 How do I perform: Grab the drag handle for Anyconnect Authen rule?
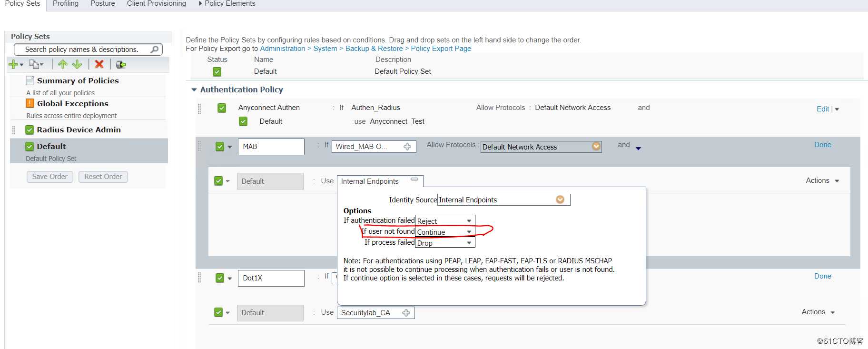[x=199, y=109]
